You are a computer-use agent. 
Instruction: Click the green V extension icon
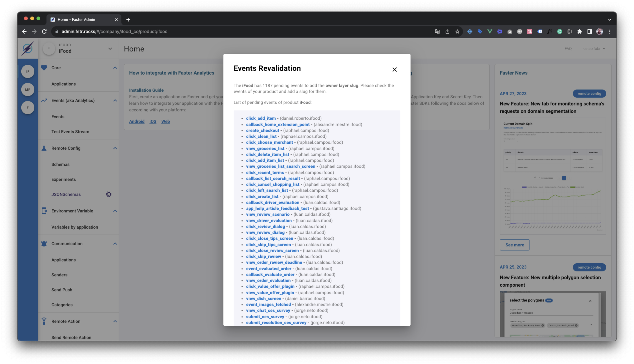pyautogui.click(x=490, y=32)
